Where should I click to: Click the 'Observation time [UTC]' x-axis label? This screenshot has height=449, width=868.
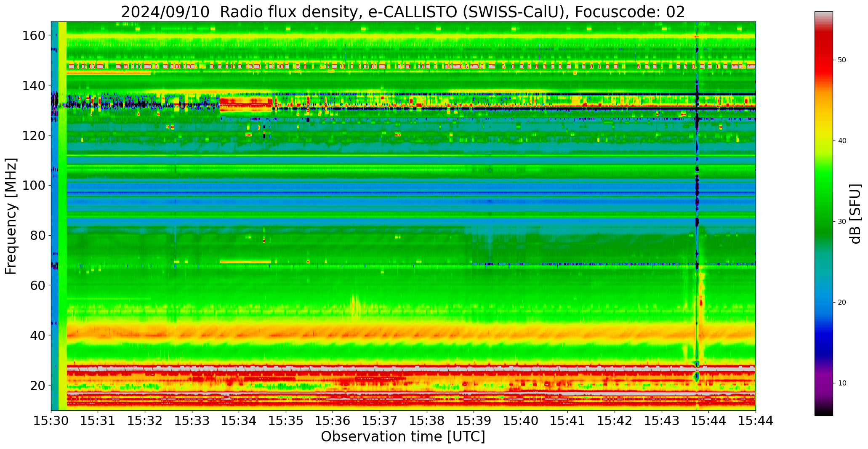403,437
